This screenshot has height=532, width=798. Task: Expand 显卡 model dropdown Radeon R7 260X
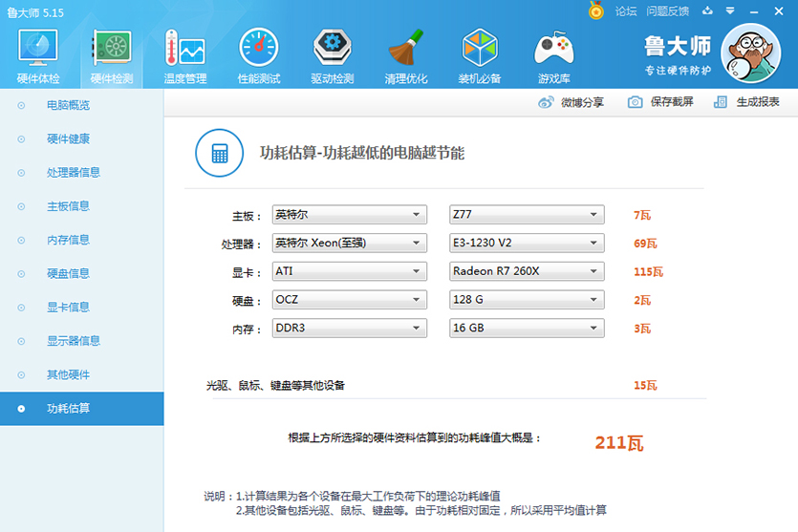click(527, 271)
